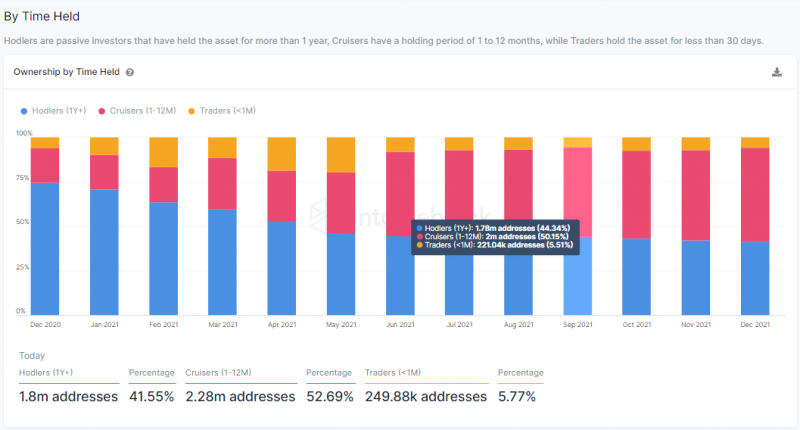Click the Apr 2021 x-axis label
Image resolution: width=800 pixels, height=430 pixels.
tap(282, 324)
